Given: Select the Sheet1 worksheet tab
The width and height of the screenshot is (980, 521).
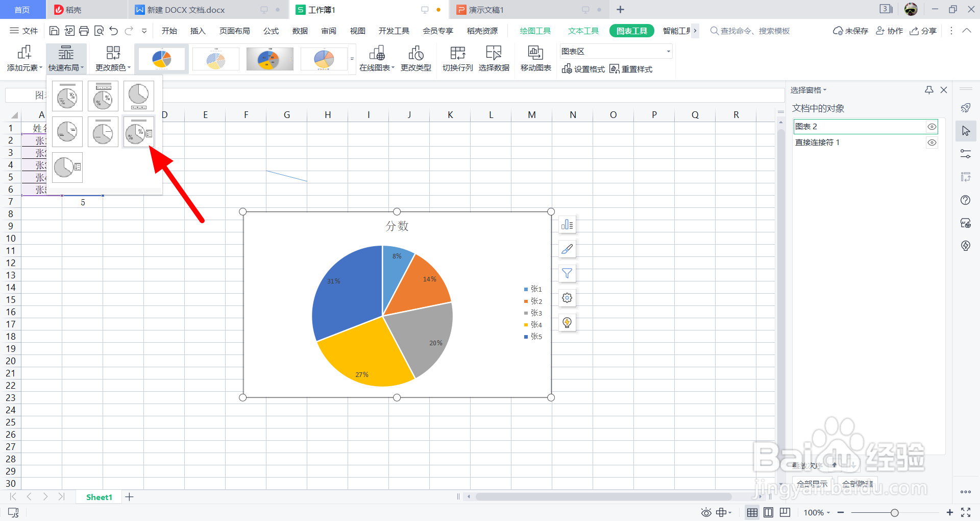Looking at the screenshot, I should [99, 497].
